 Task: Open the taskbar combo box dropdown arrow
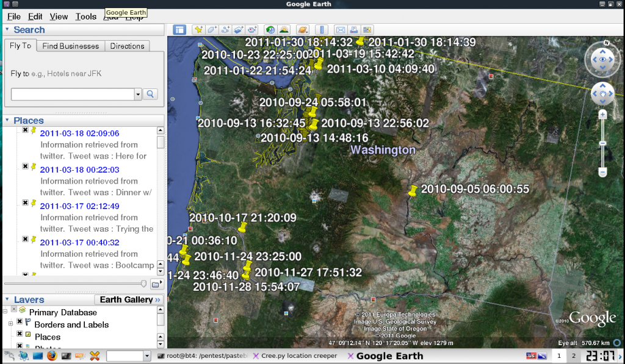[146, 355]
